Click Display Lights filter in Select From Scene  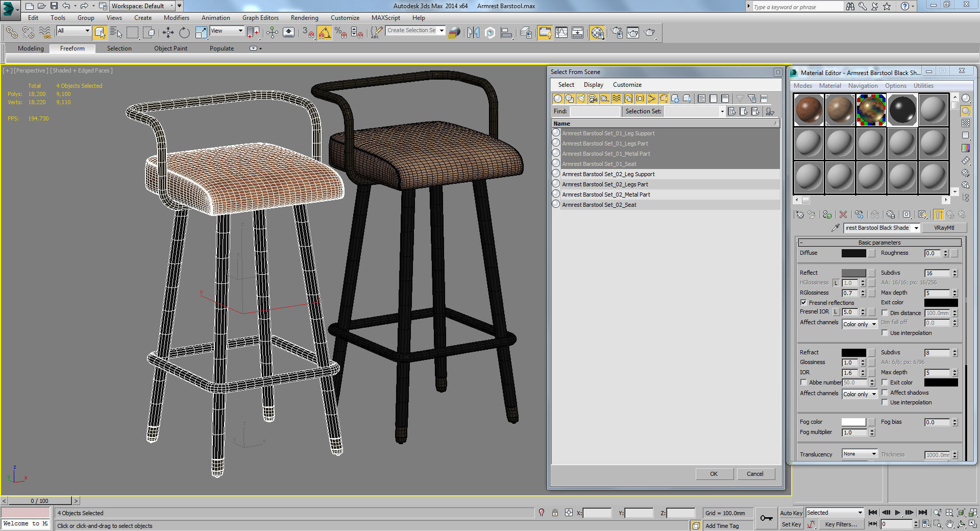click(x=581, y=99)
